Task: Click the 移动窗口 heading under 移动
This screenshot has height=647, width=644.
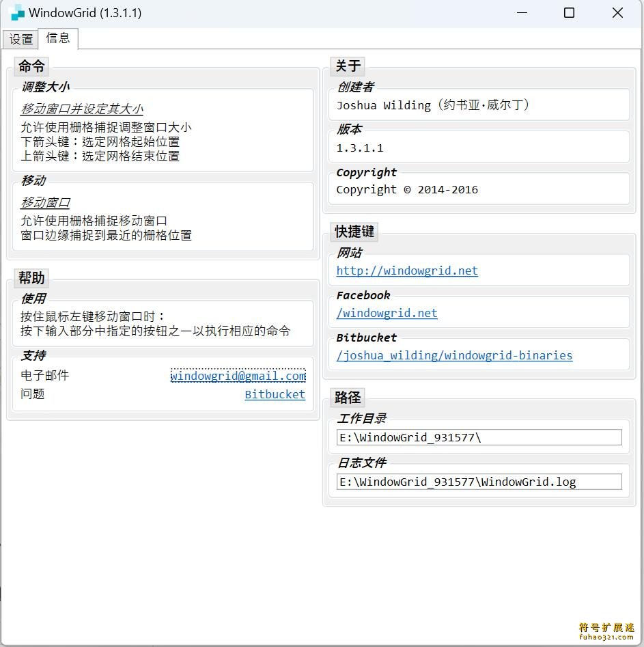Action: [45, 203]
